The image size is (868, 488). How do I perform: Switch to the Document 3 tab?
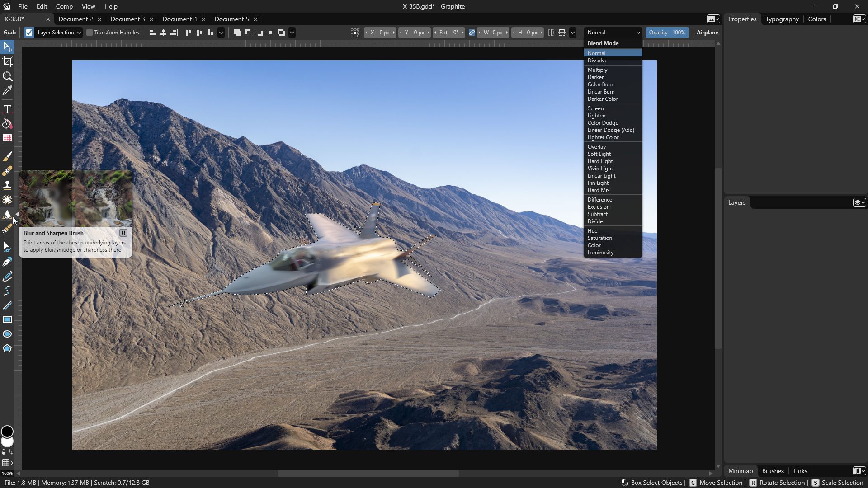click(x=127, y=19)
